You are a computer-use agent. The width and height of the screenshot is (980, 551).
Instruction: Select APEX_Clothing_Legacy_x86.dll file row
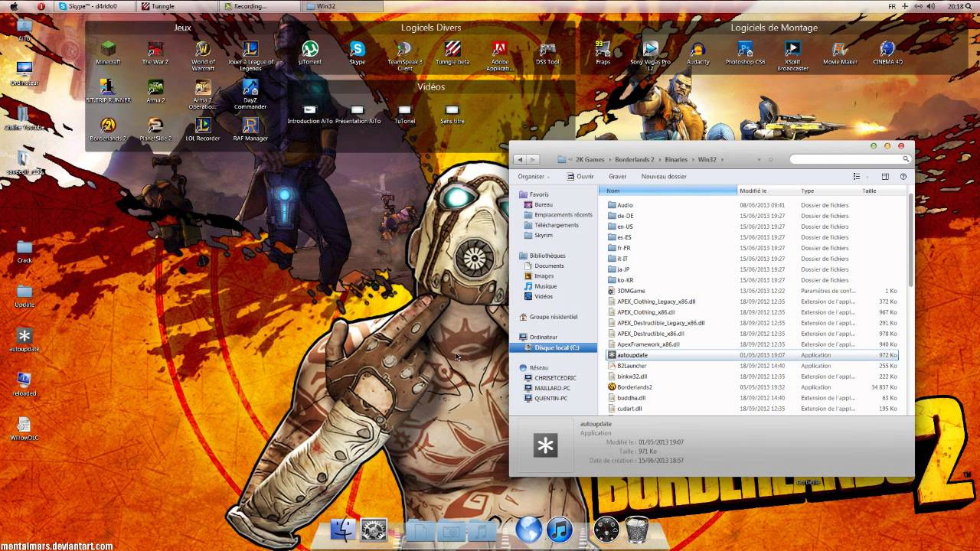(x=751, y=302)
